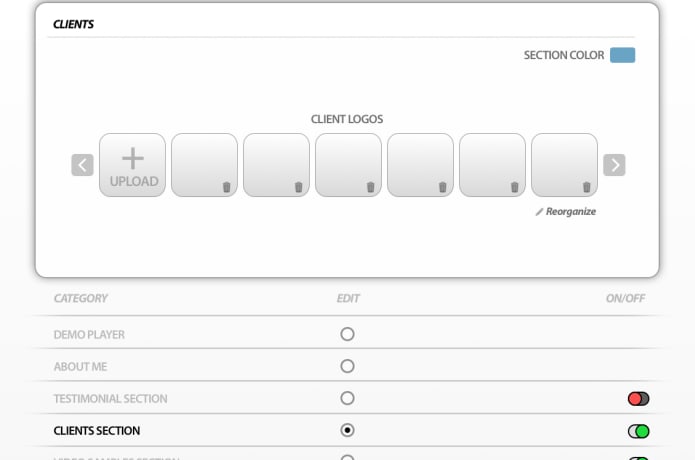The image size is (695, 460).
Task: Turn off the Clients Section toggle
Action: [638, 431]
